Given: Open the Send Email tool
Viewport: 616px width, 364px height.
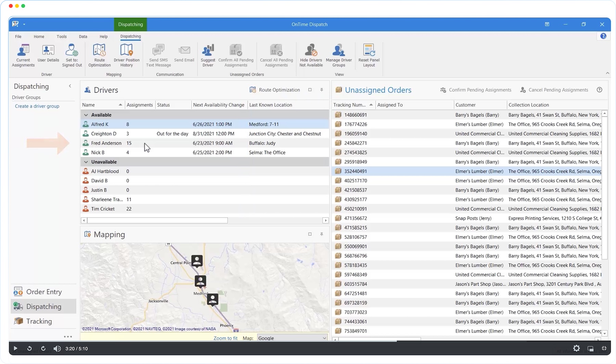Looking at the screenshot, I should pyautogui.click(x=184, y=55).
